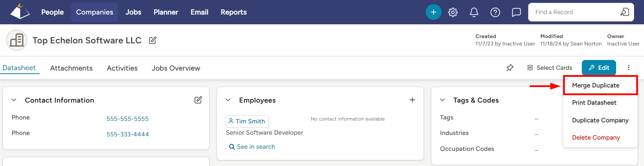Open the notifications bell
Image resolution: width=644 pixels, height=166 pixels.
tap(474, 12)
